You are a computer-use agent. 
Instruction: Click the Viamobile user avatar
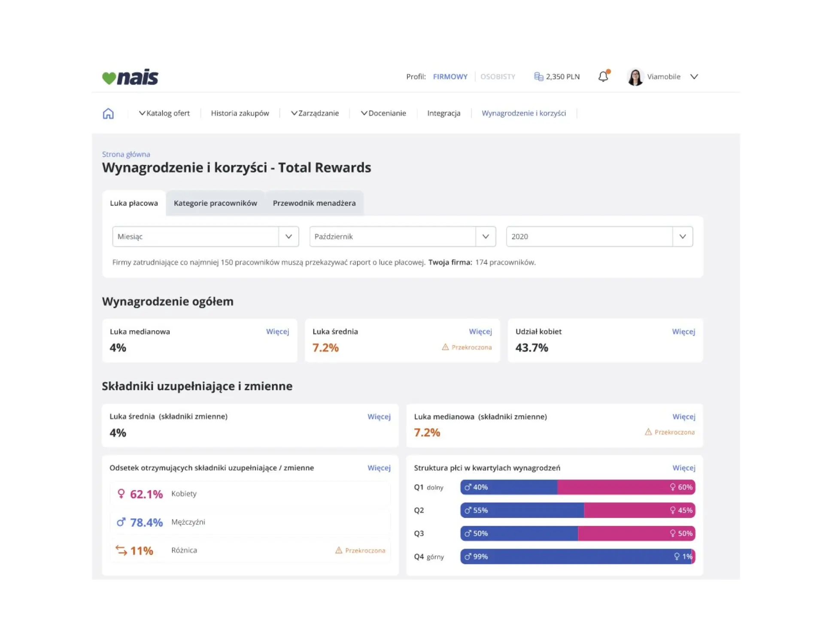pyautogui.click(x=635, y=77)
